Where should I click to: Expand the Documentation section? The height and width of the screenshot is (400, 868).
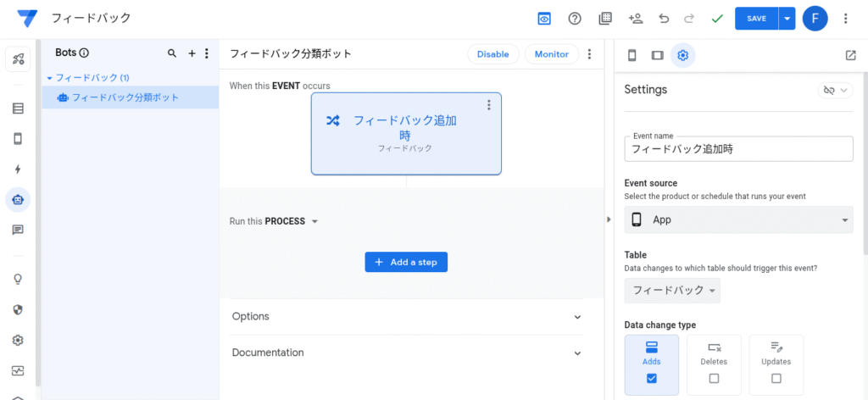[406, 353]
